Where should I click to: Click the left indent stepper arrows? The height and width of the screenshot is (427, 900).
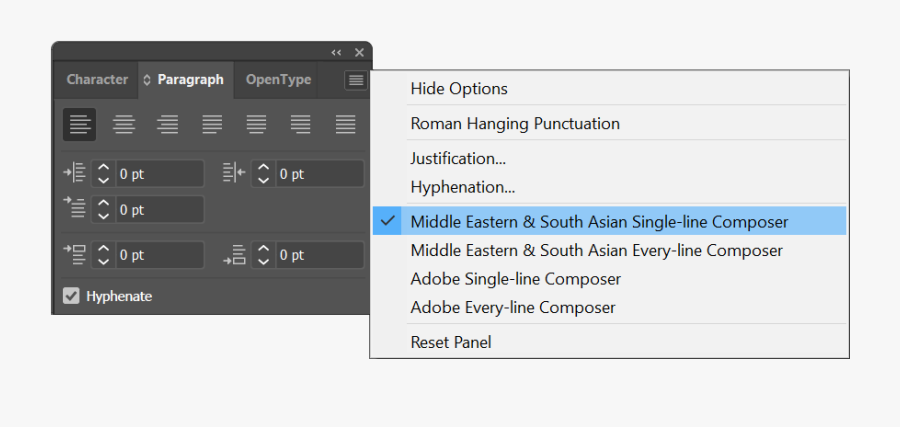click(103, 174)
